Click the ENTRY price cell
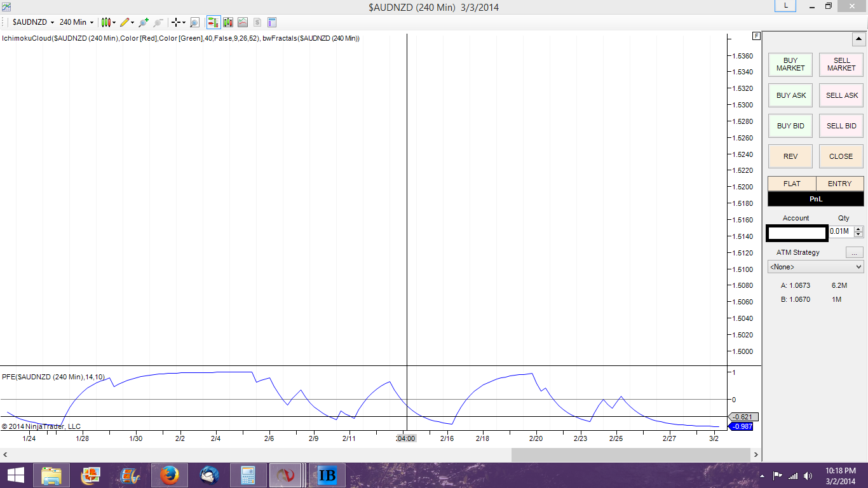Screen dimensions: 868x488 (840, 184)
